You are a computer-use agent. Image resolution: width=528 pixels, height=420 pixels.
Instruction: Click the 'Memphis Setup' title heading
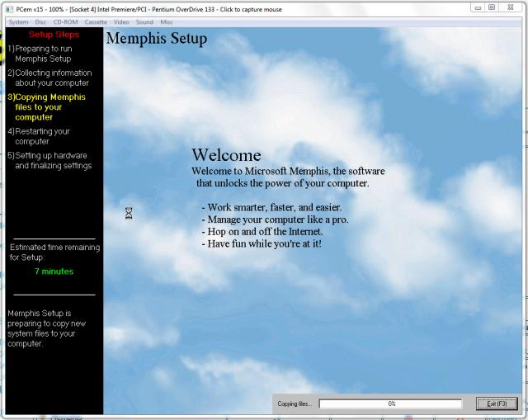coord(157,39)
